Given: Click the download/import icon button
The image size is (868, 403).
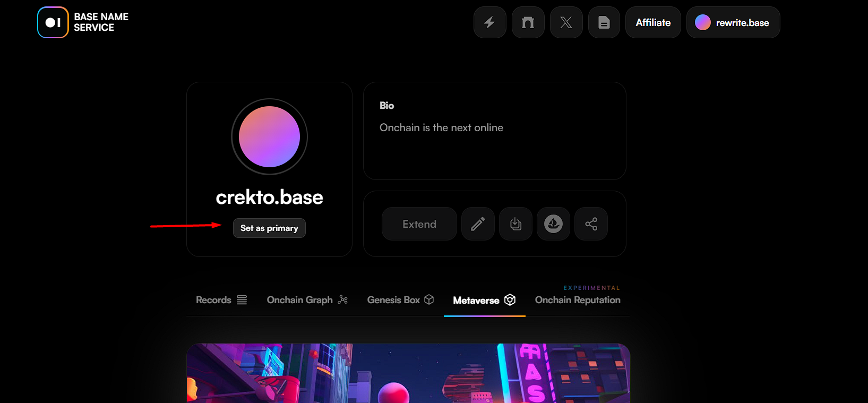Looking at the screenshot, I should (515, 224).
